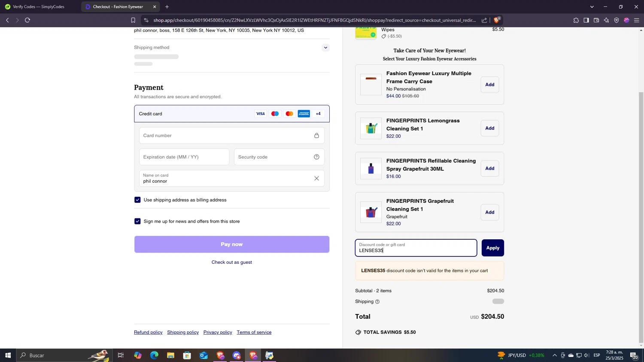
Task: Open Outlook from the taskbar
Action: click(204, 355)
